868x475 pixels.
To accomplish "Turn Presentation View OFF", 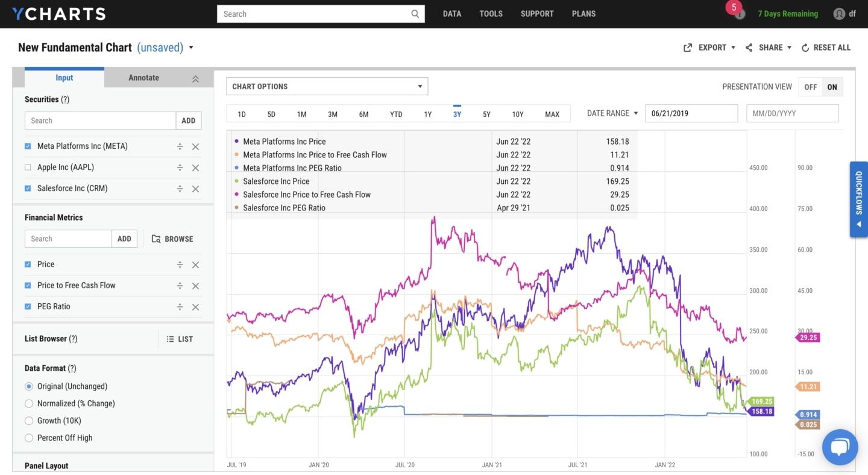I will [810, 86].
